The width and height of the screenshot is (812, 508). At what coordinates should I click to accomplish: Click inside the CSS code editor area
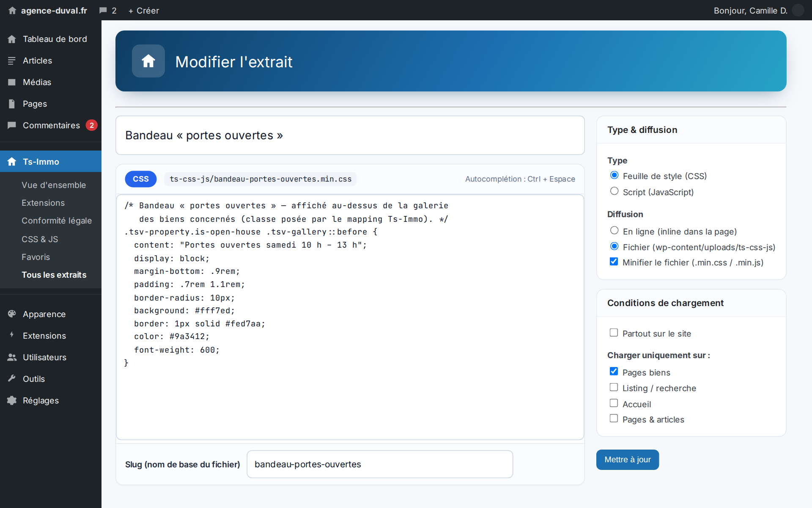350,317
